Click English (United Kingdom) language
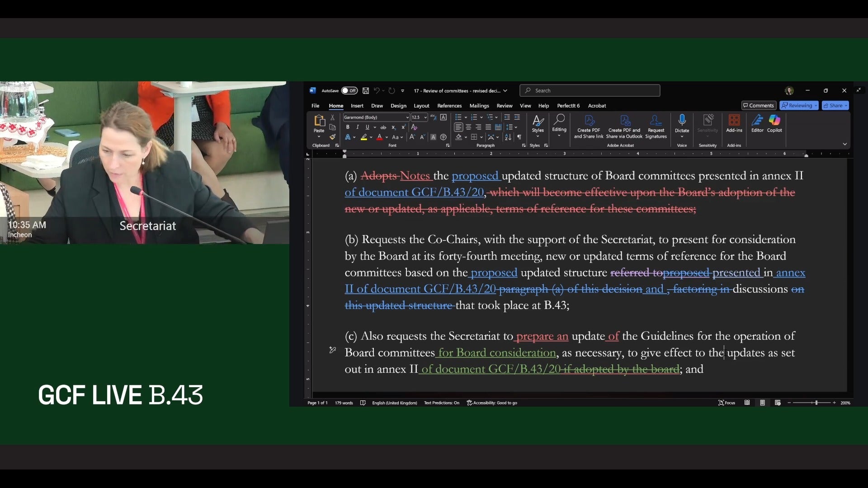Viewport: 868px width, 488px height. [394, 403]
